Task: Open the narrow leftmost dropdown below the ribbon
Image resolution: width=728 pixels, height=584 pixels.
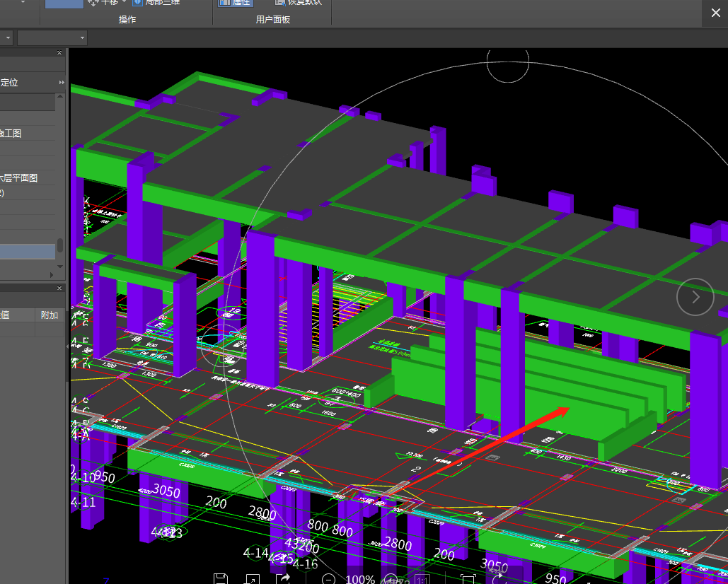Action: click(x=6, y=37)
